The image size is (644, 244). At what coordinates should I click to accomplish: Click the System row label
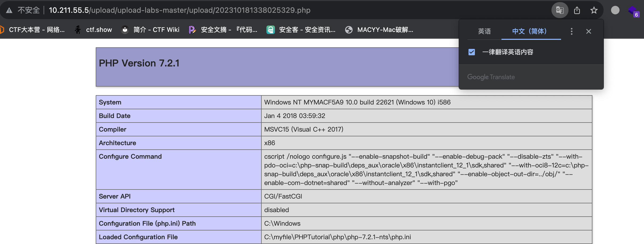[110, 102]
